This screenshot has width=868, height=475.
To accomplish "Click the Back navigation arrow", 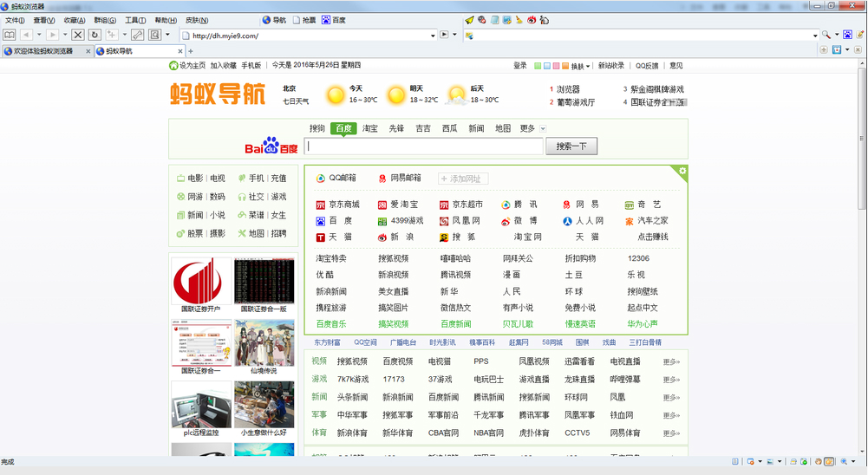I will click(26, 35).
